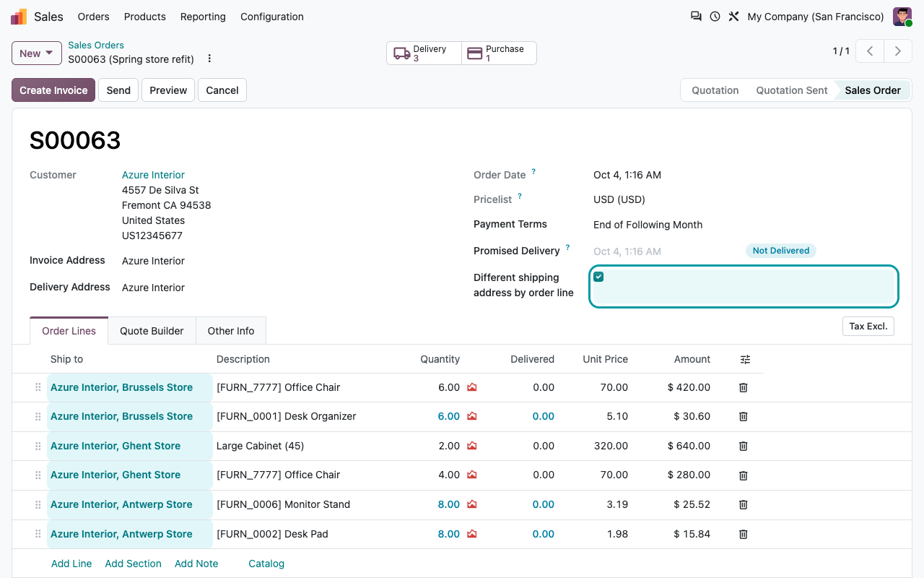Image resolution: width=924 pixels, height=578 pixels.
Task: Go to the previous record arrow
Action: 871,51
